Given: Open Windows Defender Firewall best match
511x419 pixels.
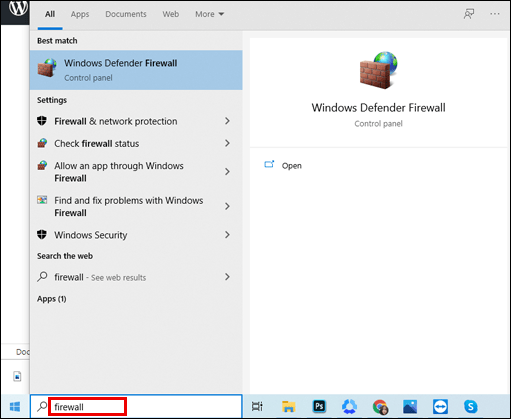Looking at the screenshot, I should 136,70.
